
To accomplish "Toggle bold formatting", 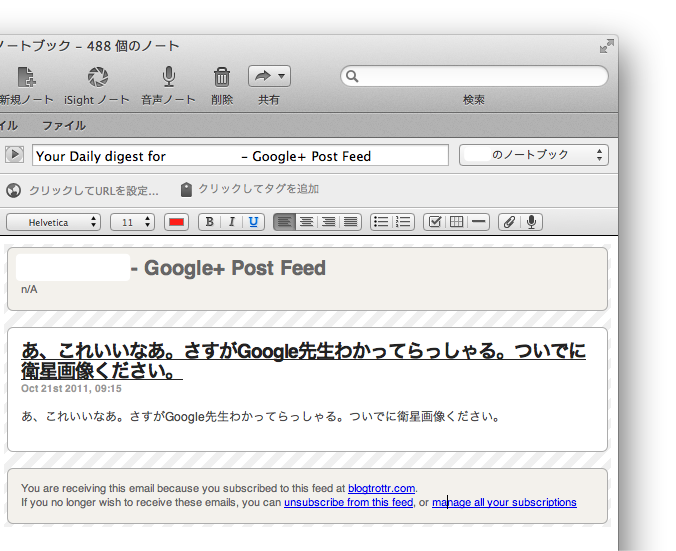I will click(210, 222).
